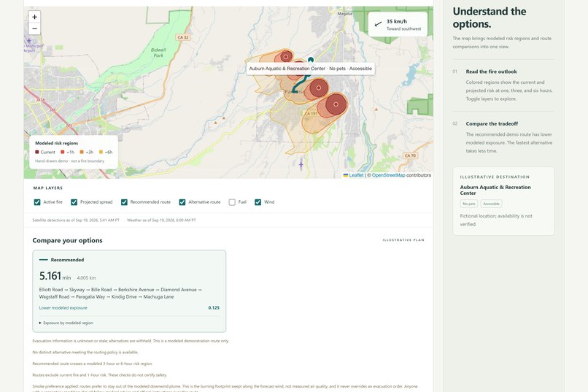Viewport: 588px width, 392px height.
Task: Click the Municipal Airport icon on map
Action: pyautogui.click(x=29, y=40)
